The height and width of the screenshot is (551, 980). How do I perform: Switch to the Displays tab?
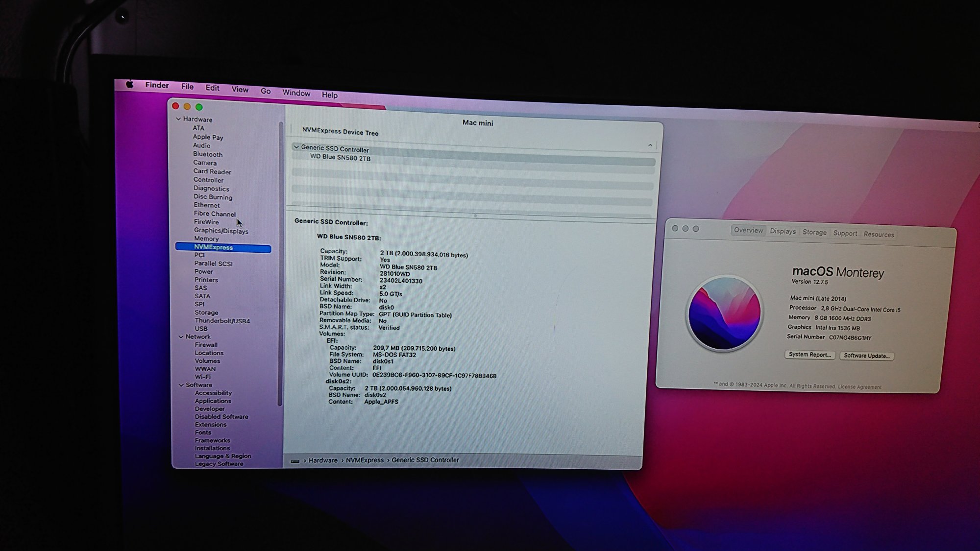[x=783, y=231]
